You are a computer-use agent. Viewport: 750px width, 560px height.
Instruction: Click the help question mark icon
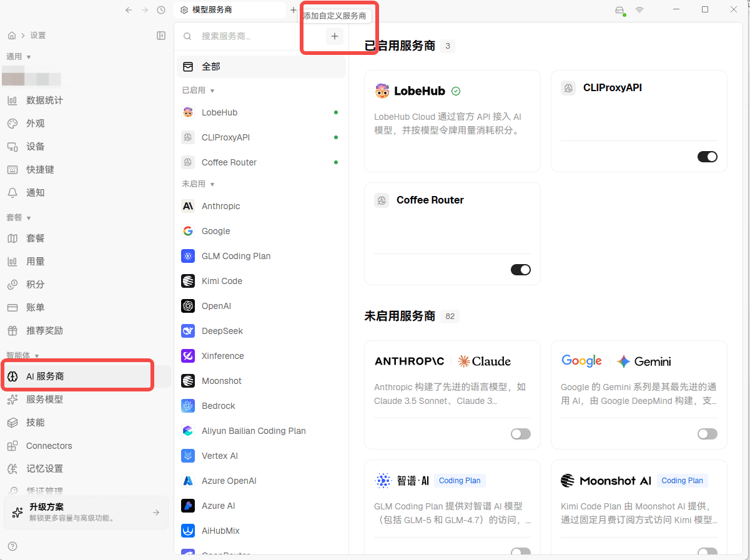(12, 546)
